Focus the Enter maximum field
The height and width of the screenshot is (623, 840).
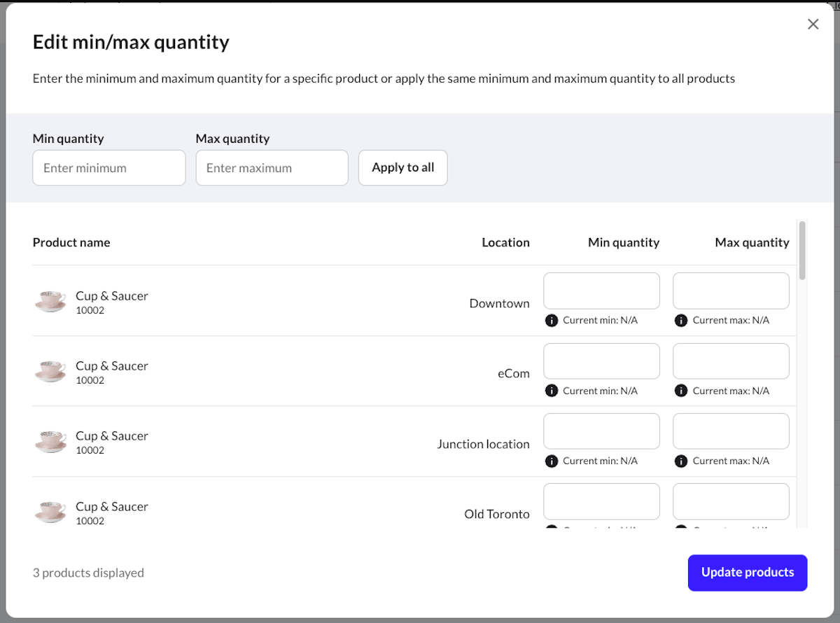tap(272, 168)
